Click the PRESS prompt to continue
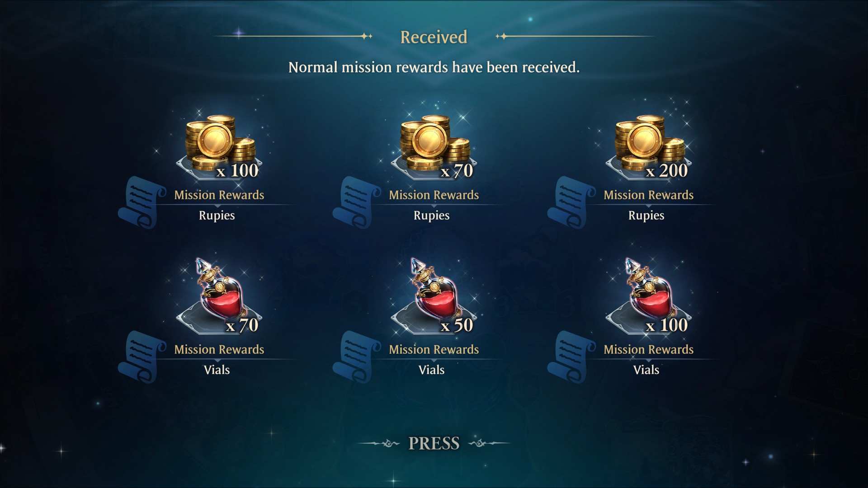This screenshot has height=488, width=868. pos(434,443)
